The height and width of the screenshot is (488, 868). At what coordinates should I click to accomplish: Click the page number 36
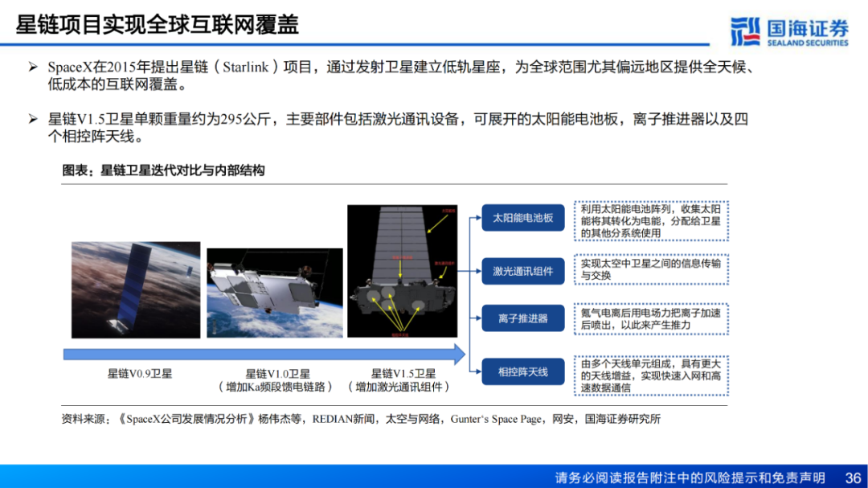click(x=853, y=478)
